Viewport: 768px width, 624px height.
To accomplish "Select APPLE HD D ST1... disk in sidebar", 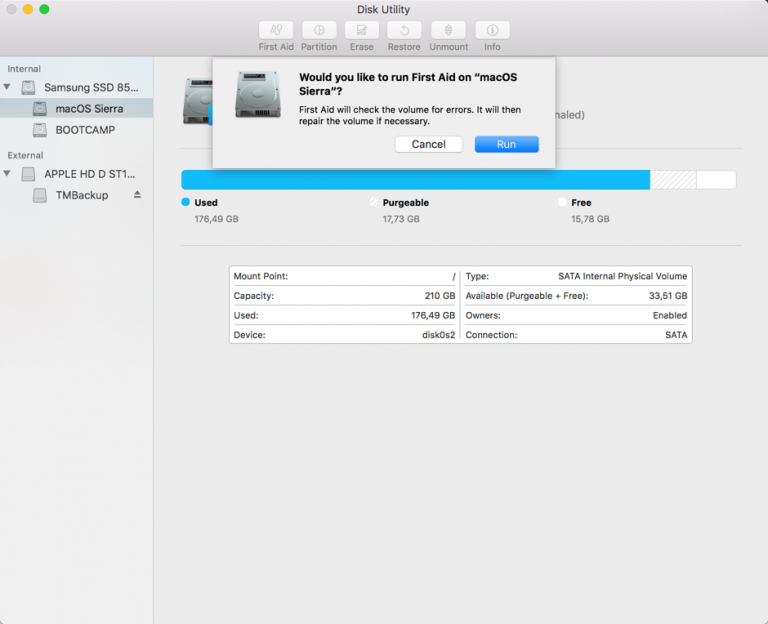I will pos(76,174).
